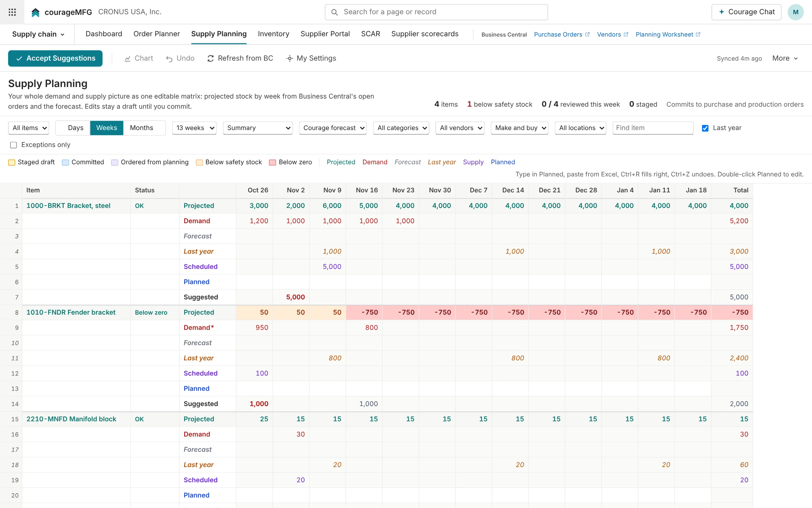812x508 pixels.
Task: Click the search magnifier icon
Action: point(334,12)
